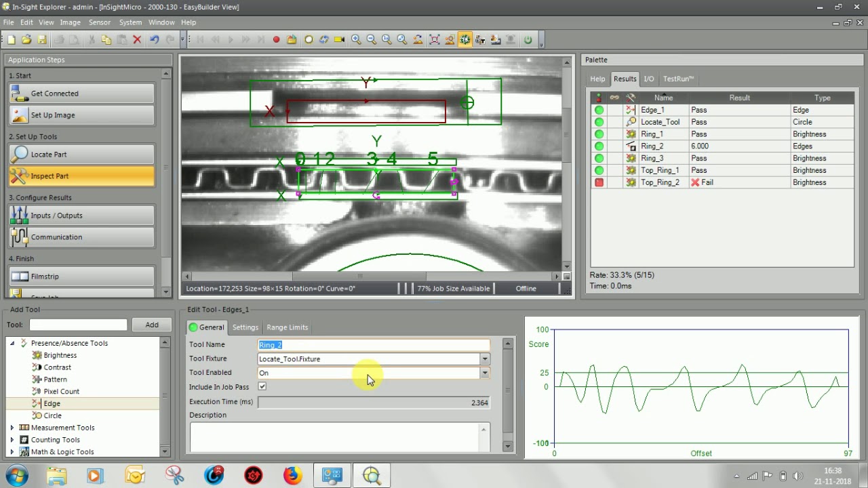Sort results by the Name column header

point(664,98)
